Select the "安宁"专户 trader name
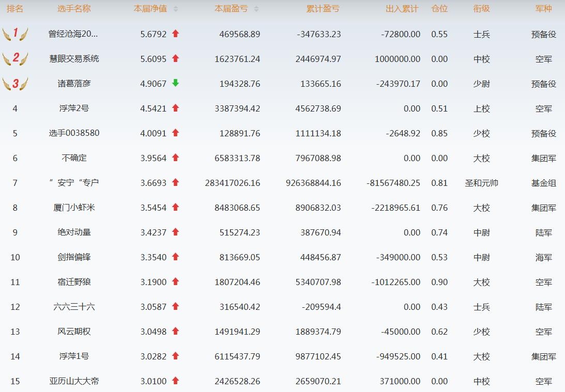Image resolution: width=565 pixels, height=392 pixels. 74,183
